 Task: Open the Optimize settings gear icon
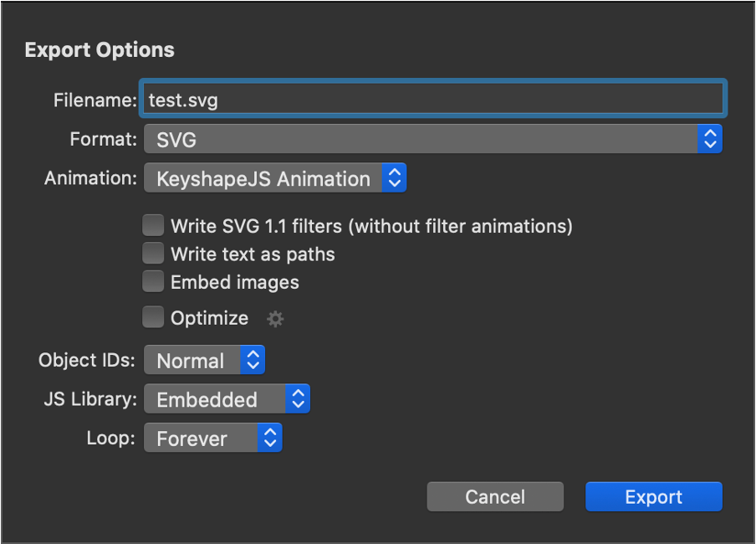[x=275, y=319]
